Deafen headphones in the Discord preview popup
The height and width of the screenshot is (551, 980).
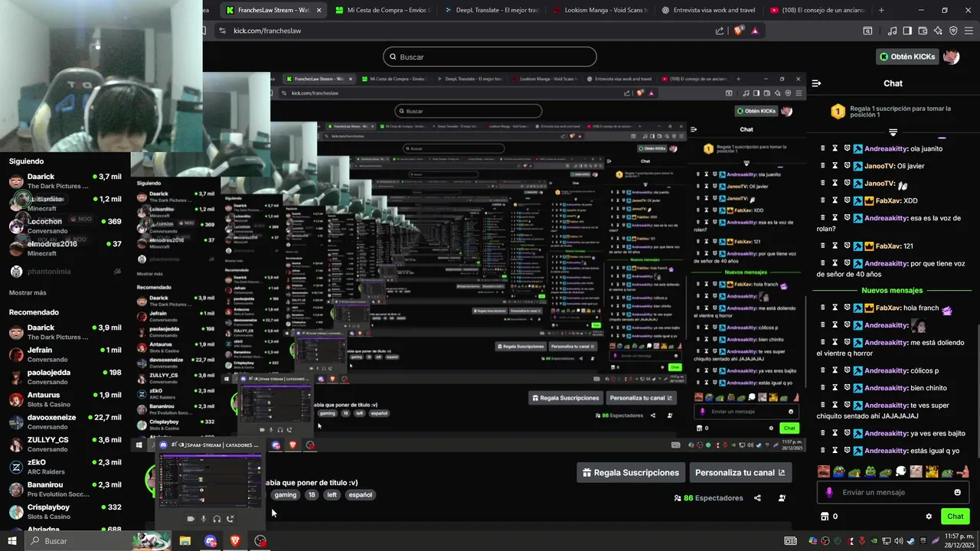(217, 519)
